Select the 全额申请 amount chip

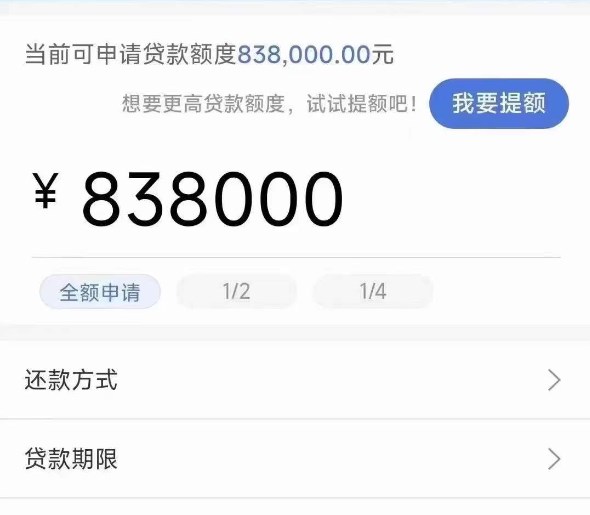[x=100, y=292]
